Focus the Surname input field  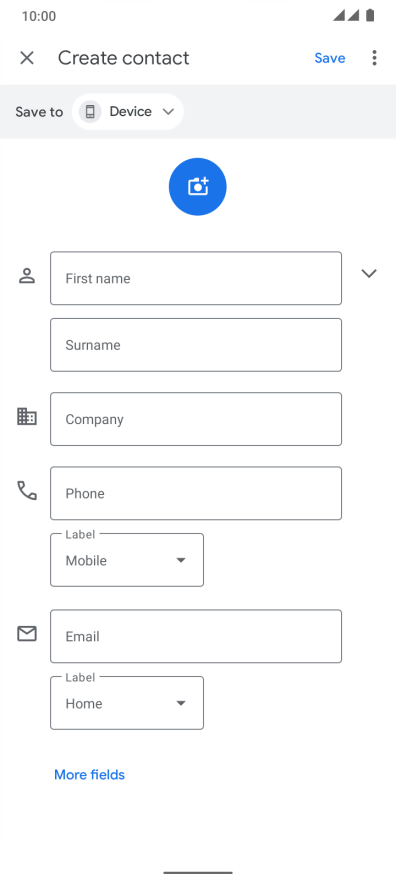tap(196, 345)
